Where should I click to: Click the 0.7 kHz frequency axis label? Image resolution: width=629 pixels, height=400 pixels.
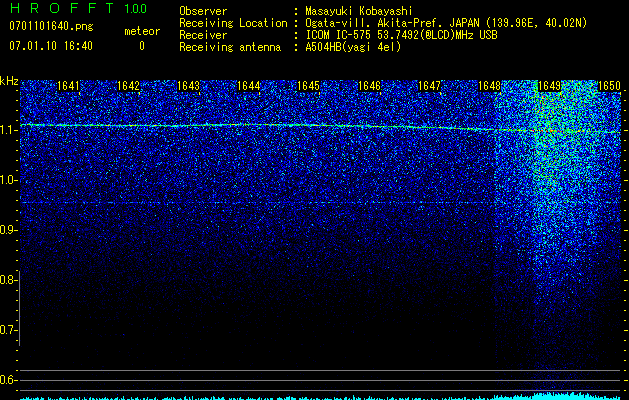click(8, 330)
